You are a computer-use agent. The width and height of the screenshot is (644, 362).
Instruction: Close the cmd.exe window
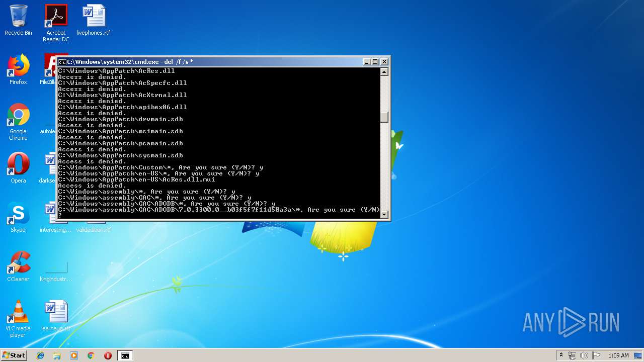[384, 62]
